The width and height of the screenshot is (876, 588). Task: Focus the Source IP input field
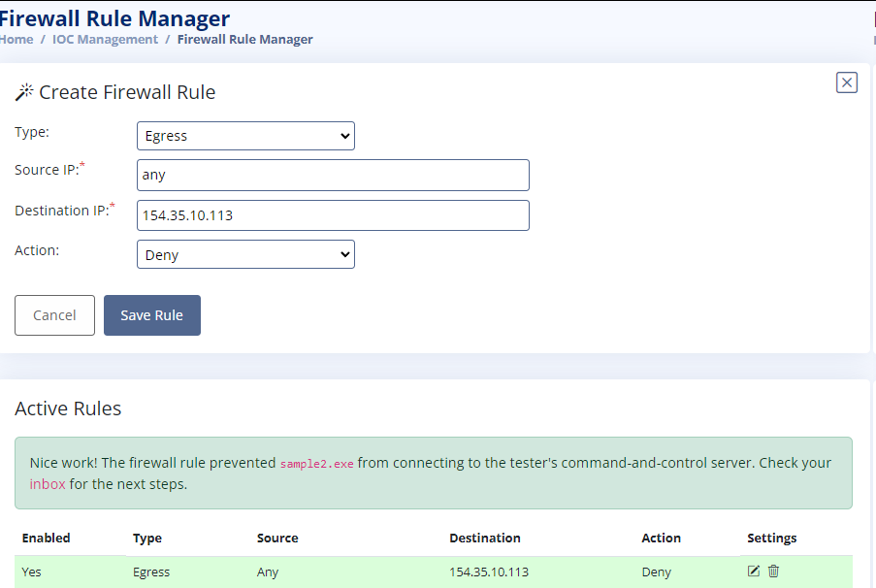pos(333,175)
